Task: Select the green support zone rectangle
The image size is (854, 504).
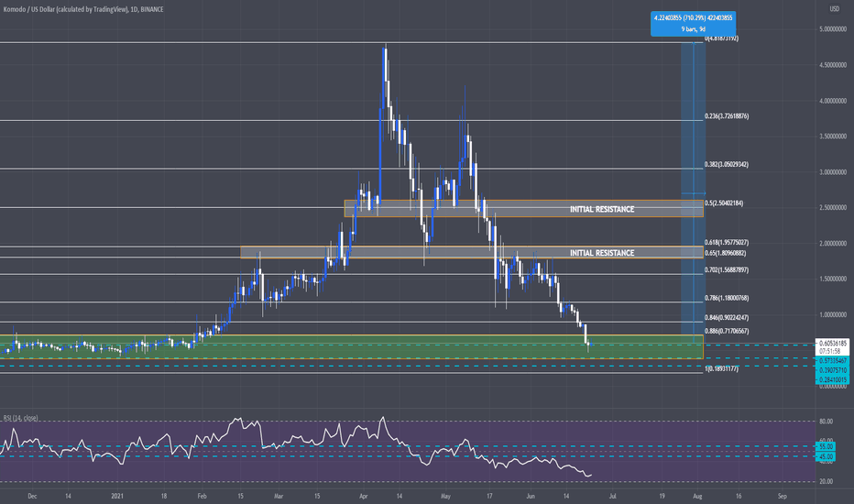Action: [351, 346]
